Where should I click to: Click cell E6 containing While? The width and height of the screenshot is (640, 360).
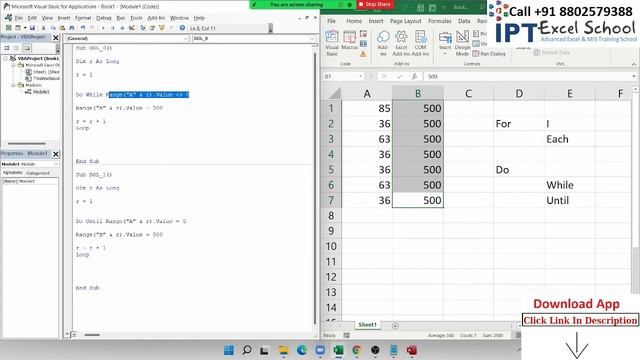pyautogui.click(x=569, y=185)
